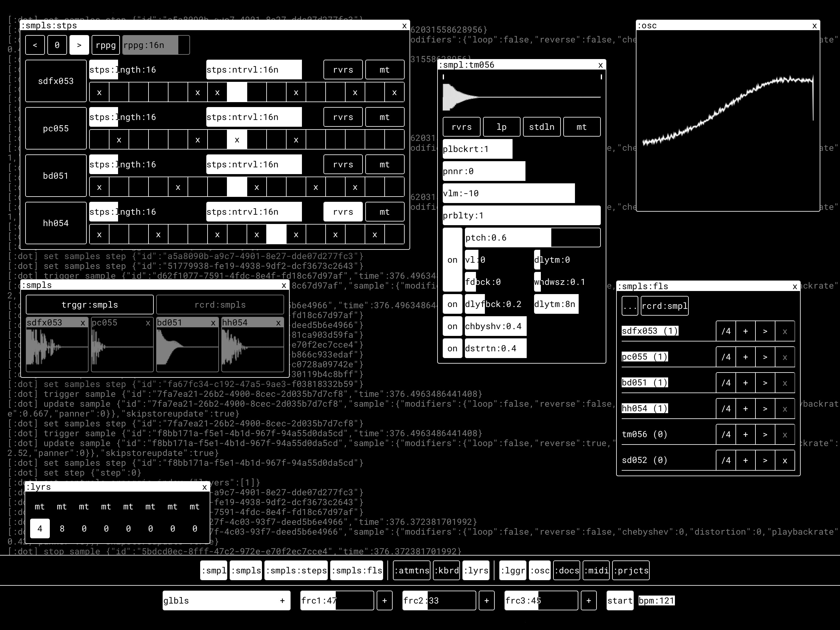Toggle the on switch beside dstrtn:0.4
Screen dimensions: 840x630
452,349
